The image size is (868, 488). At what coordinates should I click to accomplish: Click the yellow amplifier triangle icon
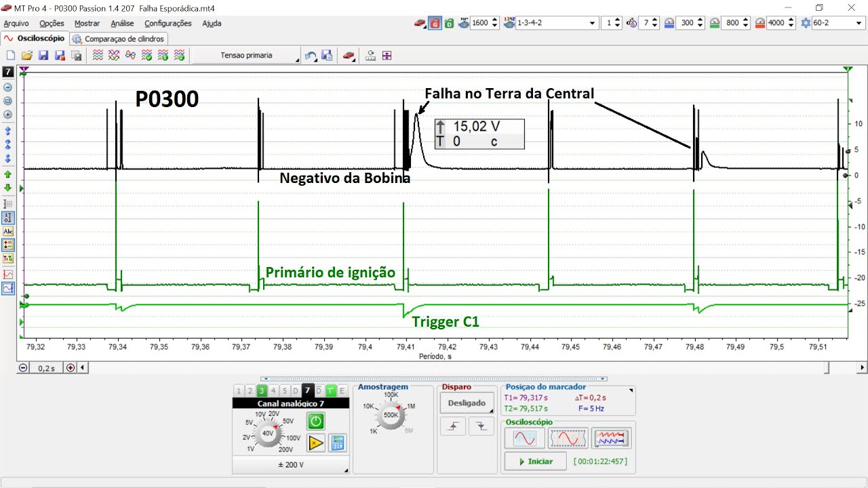316,443
